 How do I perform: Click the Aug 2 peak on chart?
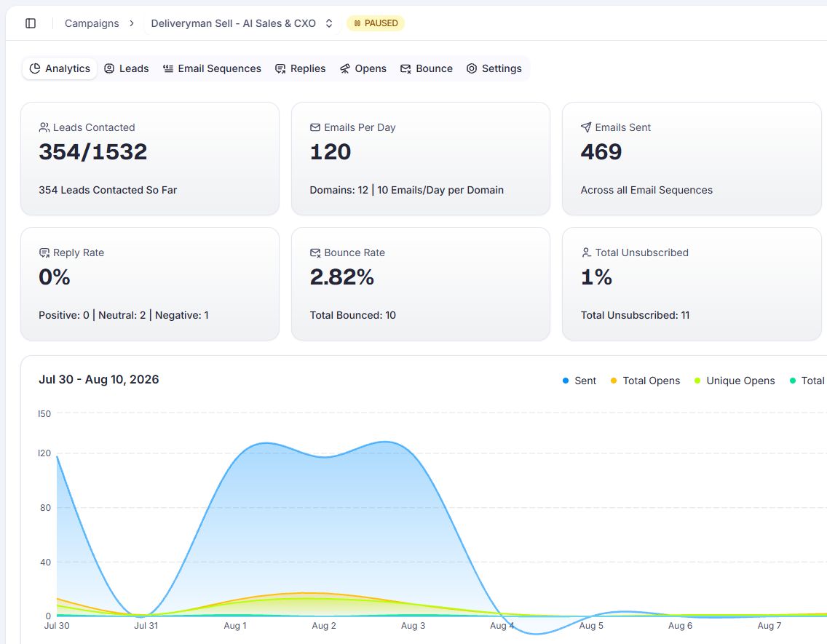coord(324,457)
